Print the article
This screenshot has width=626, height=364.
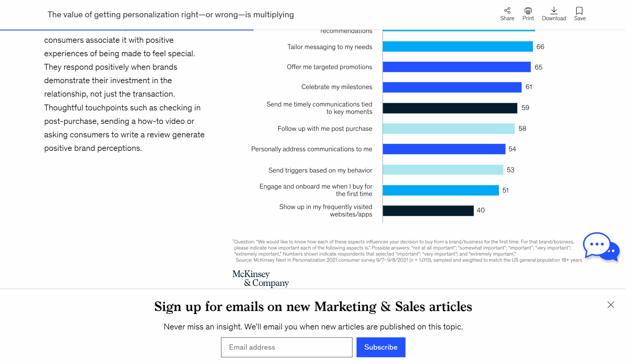pos(528,13)
